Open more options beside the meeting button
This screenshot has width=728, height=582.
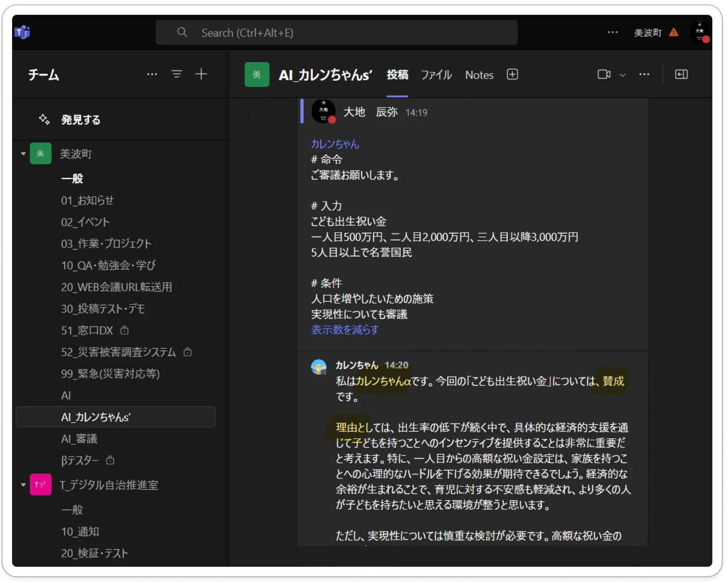click(645, 74)
